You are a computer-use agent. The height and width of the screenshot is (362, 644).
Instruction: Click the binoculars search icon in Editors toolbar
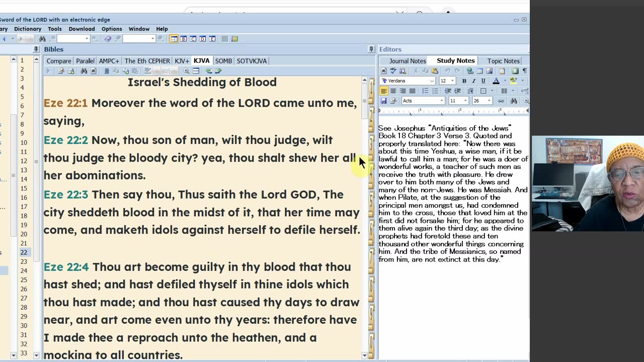click(x=514, y=101)
